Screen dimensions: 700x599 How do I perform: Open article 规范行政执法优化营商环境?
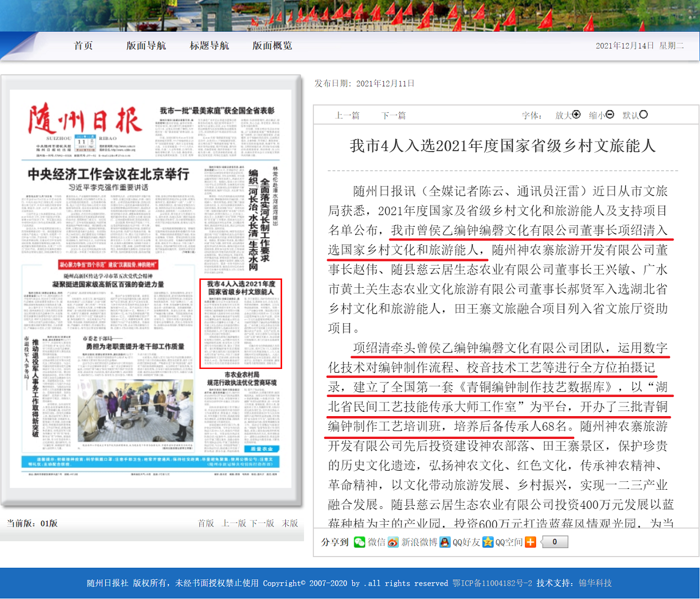click(x=242, y=383)
